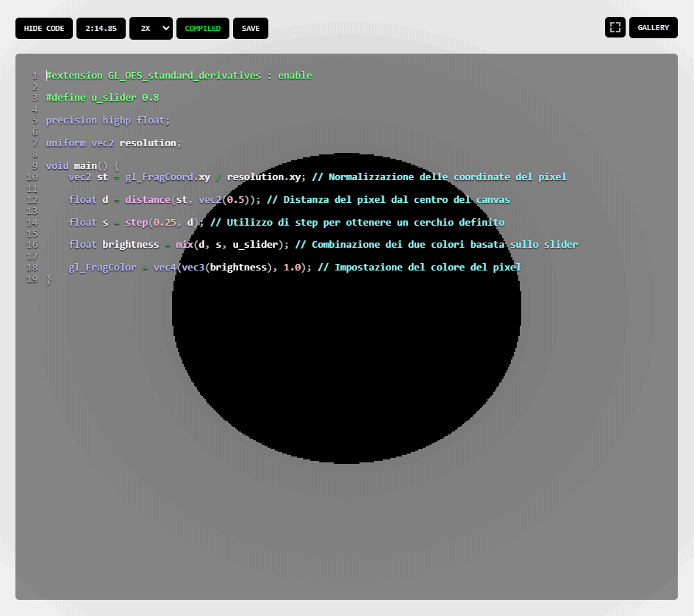Image resolution: width=694 pixels, height=616 pixels.
Task: Click 'gl_FragColor' on line 18
Action: tap(103, 268)
